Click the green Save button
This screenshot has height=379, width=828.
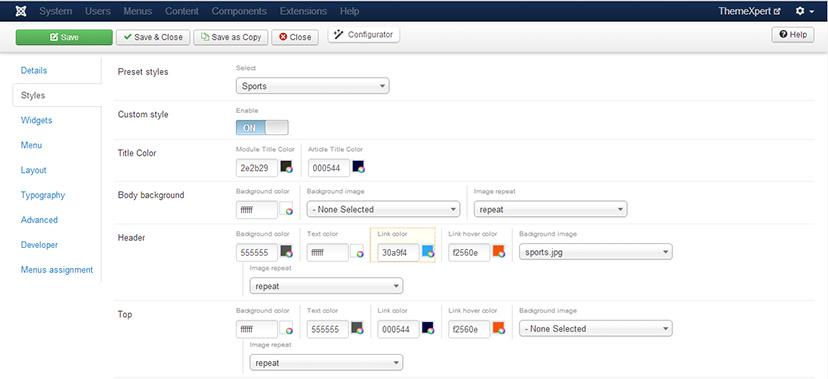point(64,37)
